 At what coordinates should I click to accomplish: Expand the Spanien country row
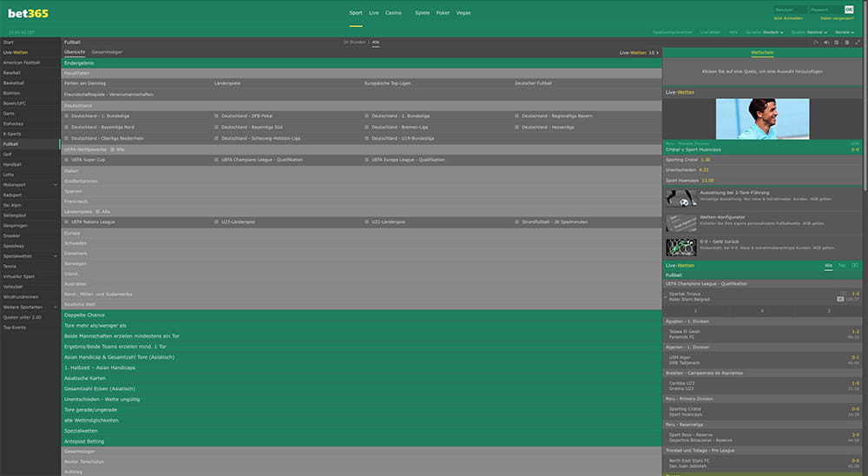pyautogui.click(x=361, y=191)
